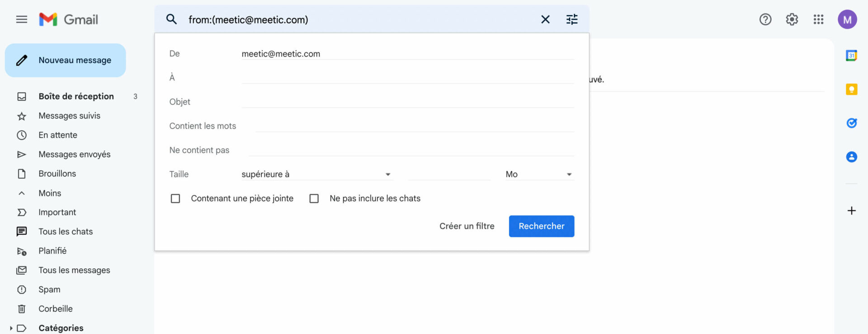The height and width of the screenshot is (334, 868).
Task: Open Messages suivis folder
Action: click(x=69, y=116)
